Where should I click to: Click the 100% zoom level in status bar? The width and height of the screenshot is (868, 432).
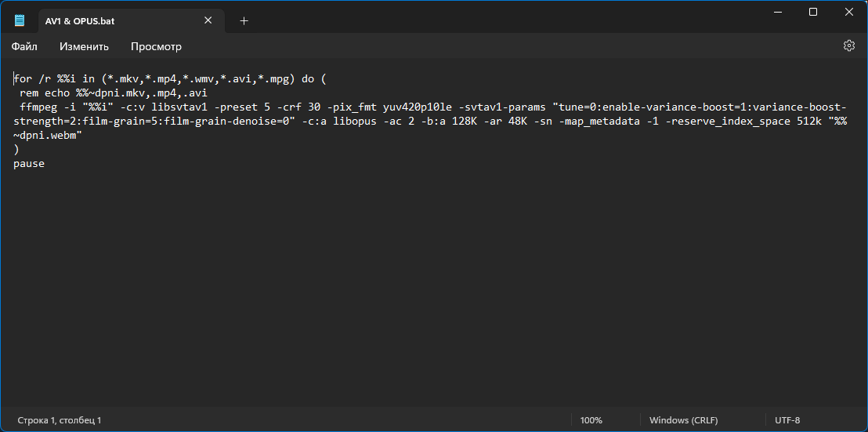tap(591, 420)
